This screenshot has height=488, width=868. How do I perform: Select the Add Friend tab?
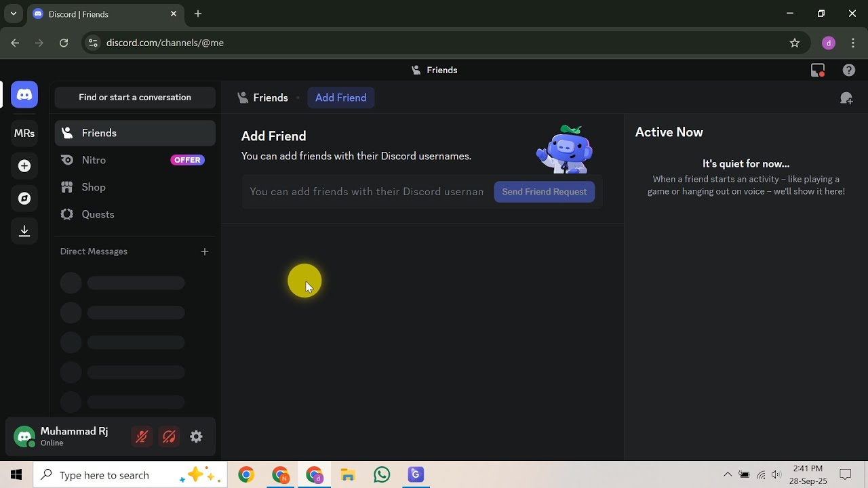[x=340, y=98]
